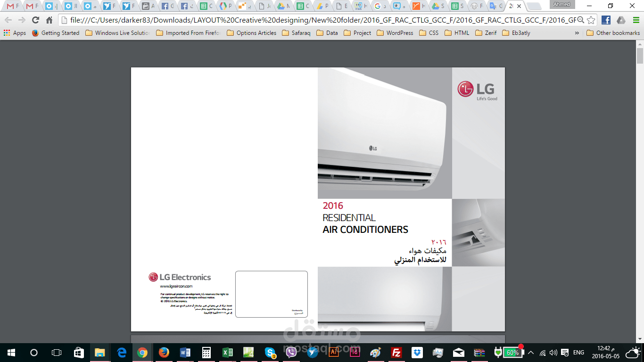
Task: Open Skype from the taskbar
Action: coord(270,353)
